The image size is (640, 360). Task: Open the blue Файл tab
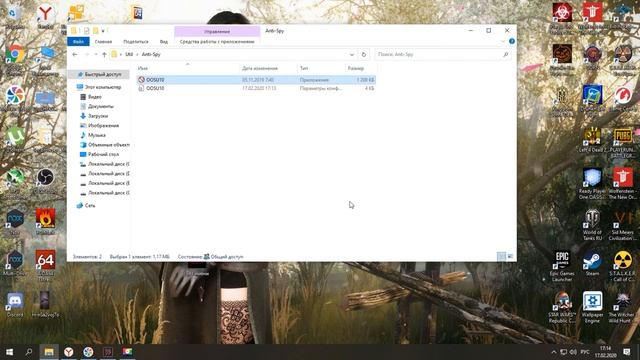click(78, 42)
